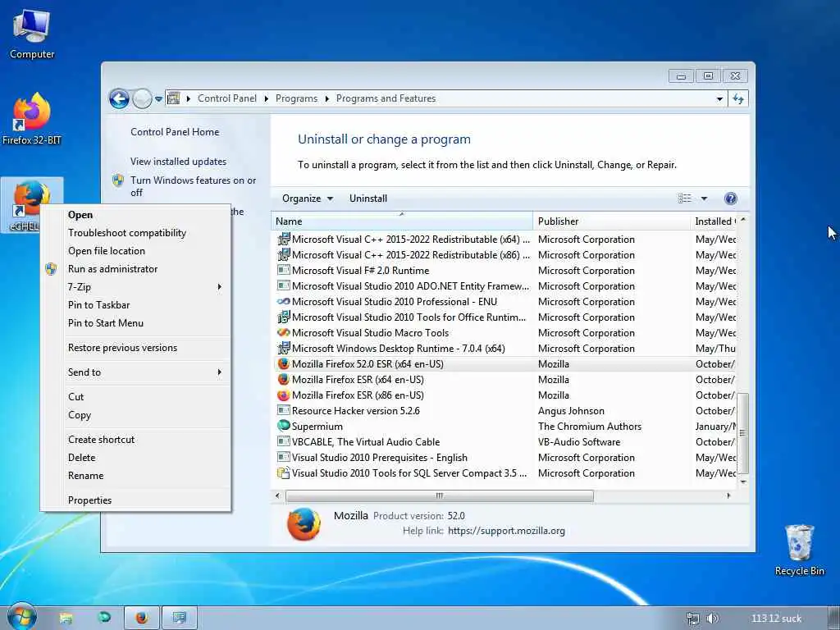Click the Forward arrow in Control Panel
Viewport: 840px width, 630px height.
(142, 98)
